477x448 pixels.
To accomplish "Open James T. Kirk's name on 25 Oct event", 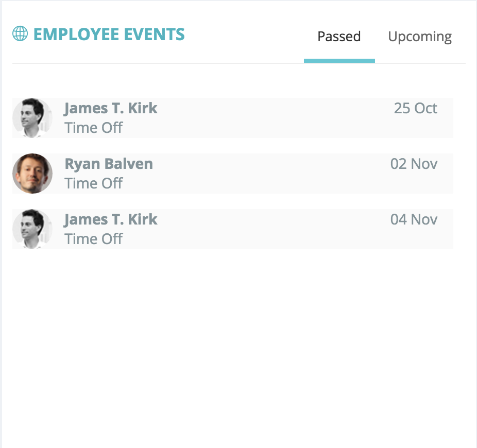I will [111, 108].
